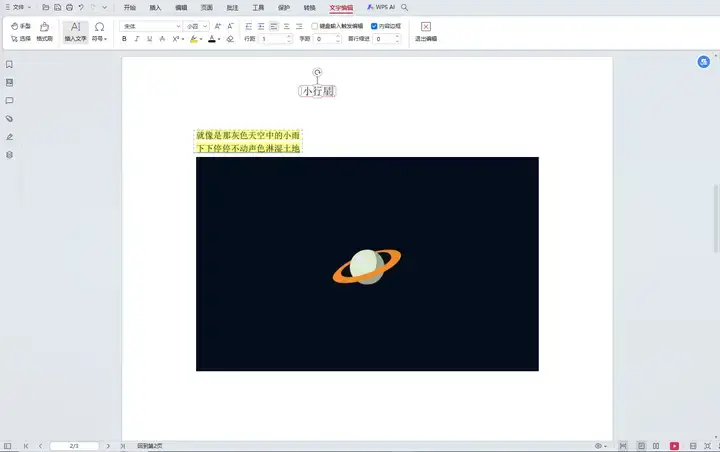Viewport: 720px width, 452px height.
Task: Go to the next page
Action: (108, 446)
